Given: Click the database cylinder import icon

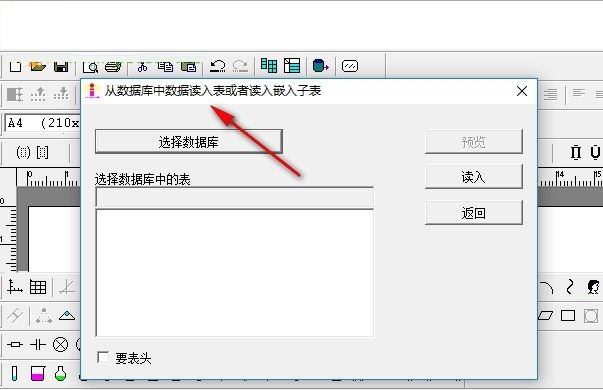Looking at the screenshot, I should pos(320,66).
